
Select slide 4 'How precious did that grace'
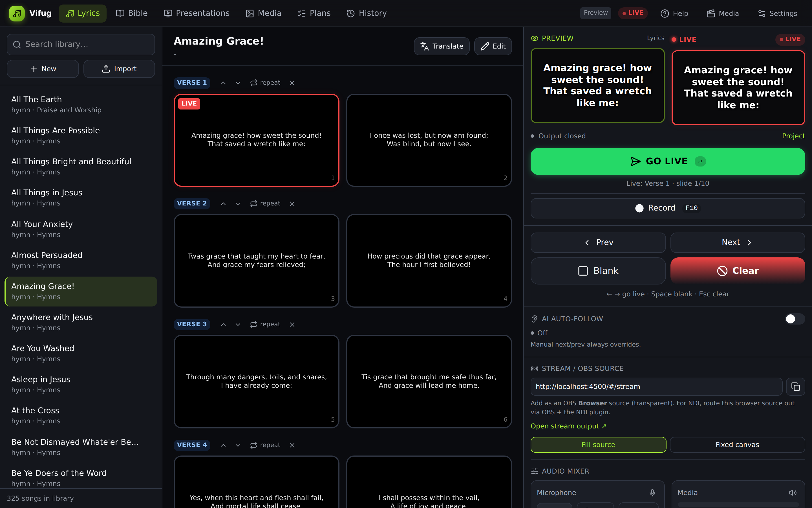(x=429, y=261)
